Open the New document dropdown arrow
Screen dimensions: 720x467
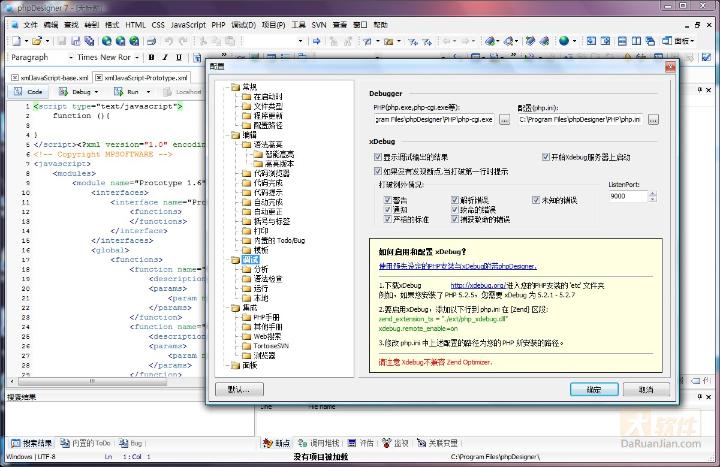point(26,41)
